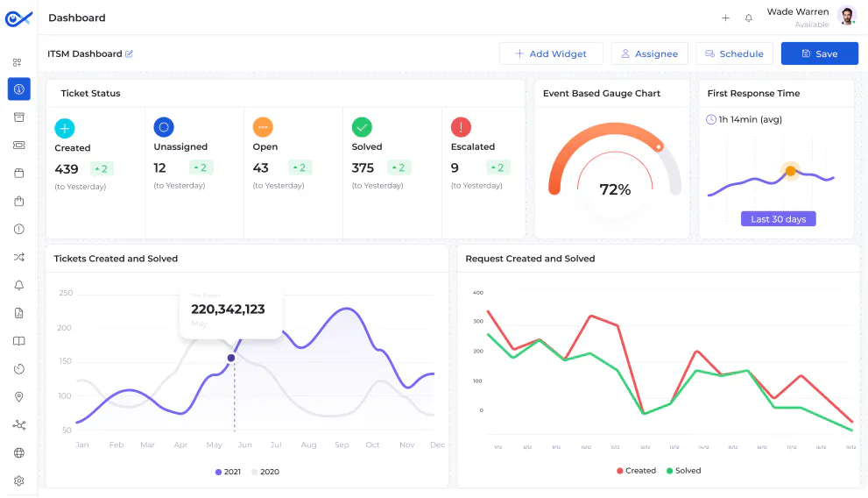Open the alert exclamation circle sidebar icon
The height and width of the screenshot is (498, 868).
[x=18, y=229]
